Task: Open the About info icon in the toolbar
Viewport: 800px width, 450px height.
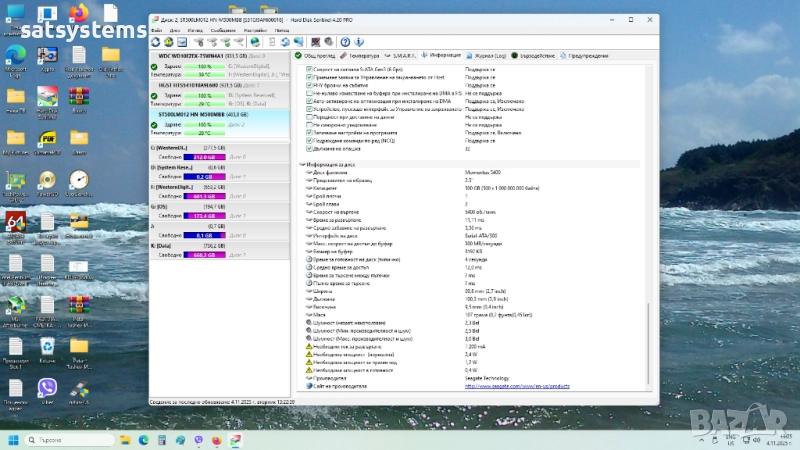Action: (x=358, y=41)
